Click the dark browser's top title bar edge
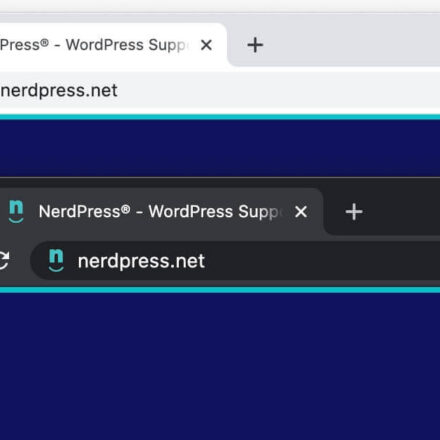 [220, 182]
